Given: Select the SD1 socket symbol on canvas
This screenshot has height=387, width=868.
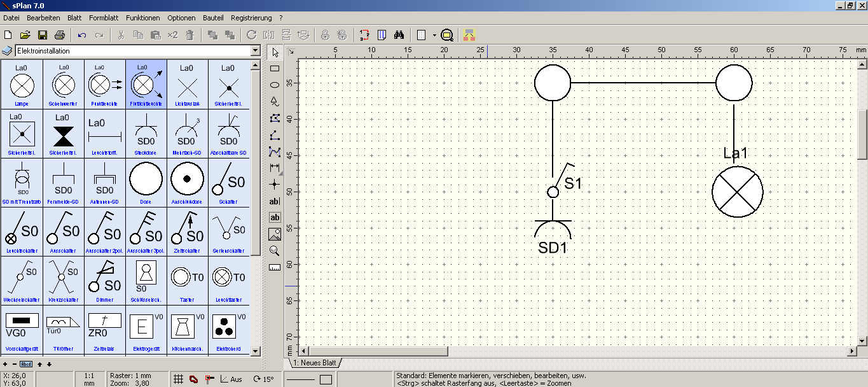Looking at the screenshot, I should tap(553, 237).
